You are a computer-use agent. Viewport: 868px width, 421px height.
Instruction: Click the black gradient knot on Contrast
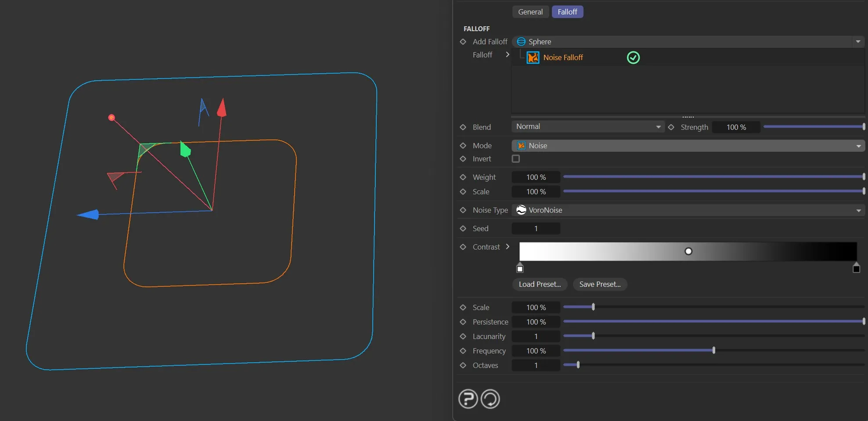pos(856,268)
